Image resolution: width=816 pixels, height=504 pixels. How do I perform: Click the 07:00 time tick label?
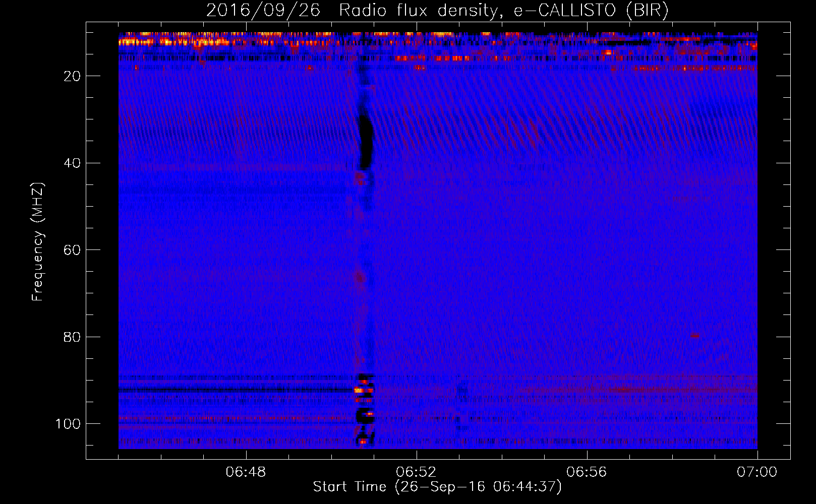click(x=757, y=472)
